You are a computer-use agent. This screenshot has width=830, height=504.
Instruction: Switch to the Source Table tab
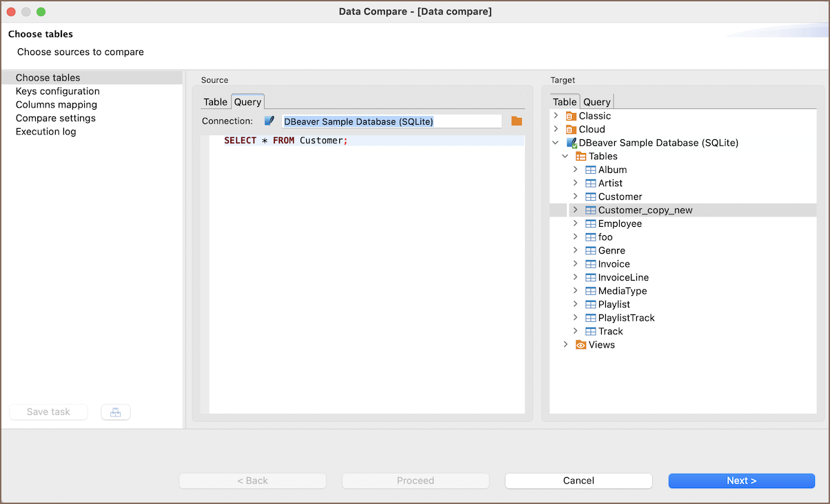click(215, 102)
